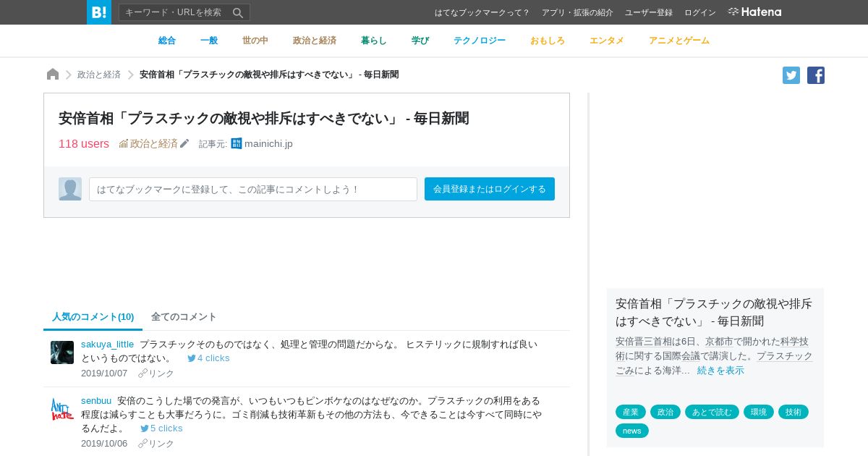Open the リンク permalink for the sakuya_little comment

[156, 373]
